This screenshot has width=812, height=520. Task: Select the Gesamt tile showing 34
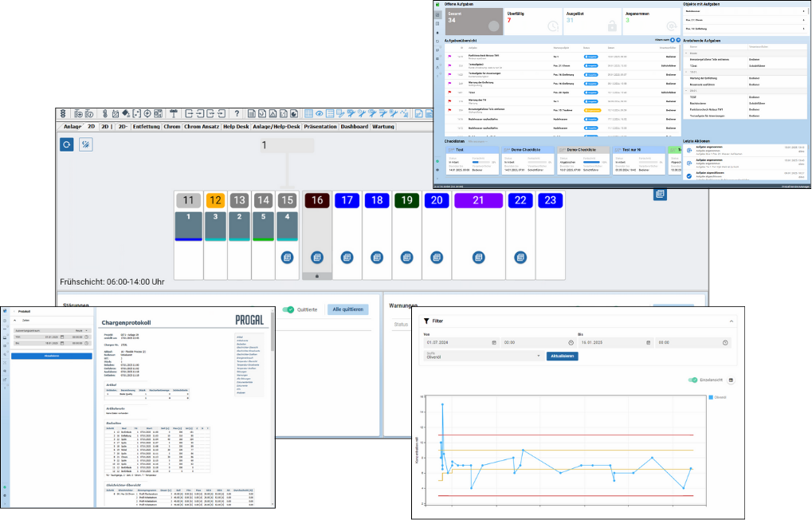(474, 22)
